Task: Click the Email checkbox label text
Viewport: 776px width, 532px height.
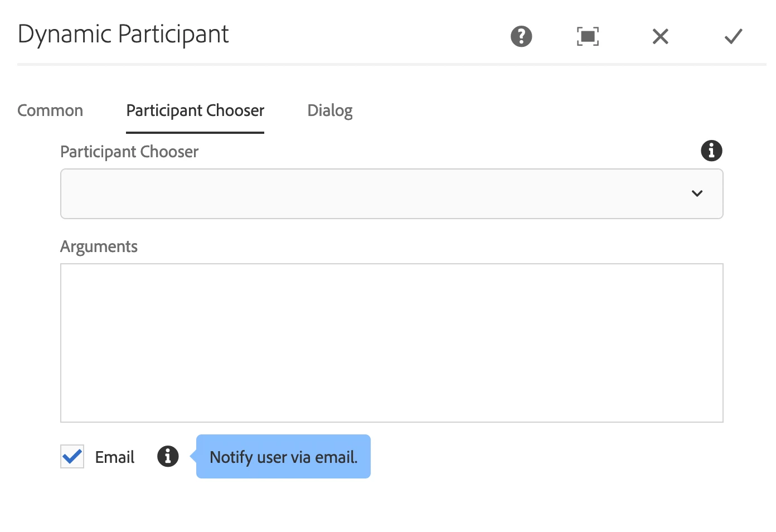Action: (x=115, y=457)
